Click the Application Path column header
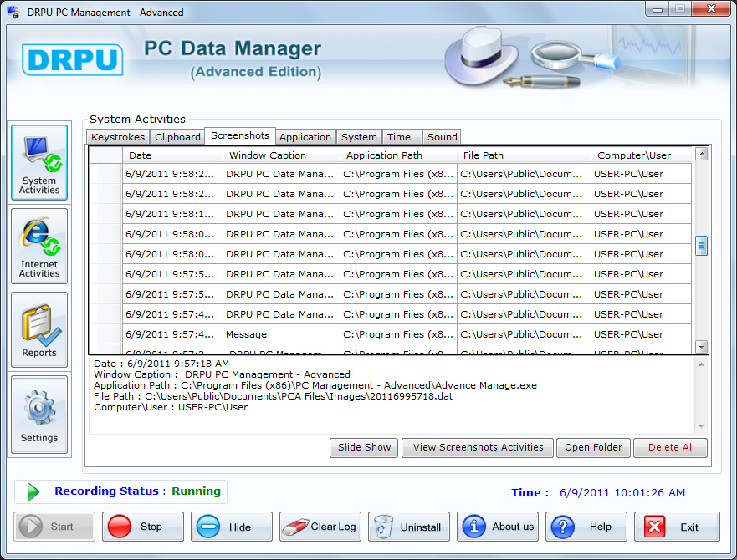 [398, 155]
